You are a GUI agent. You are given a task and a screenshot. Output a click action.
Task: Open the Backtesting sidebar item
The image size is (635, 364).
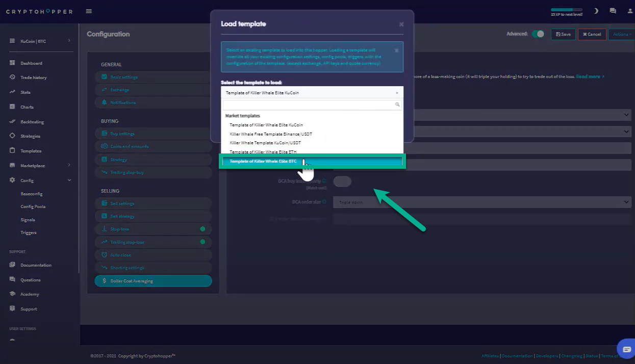tap(32, 122)
